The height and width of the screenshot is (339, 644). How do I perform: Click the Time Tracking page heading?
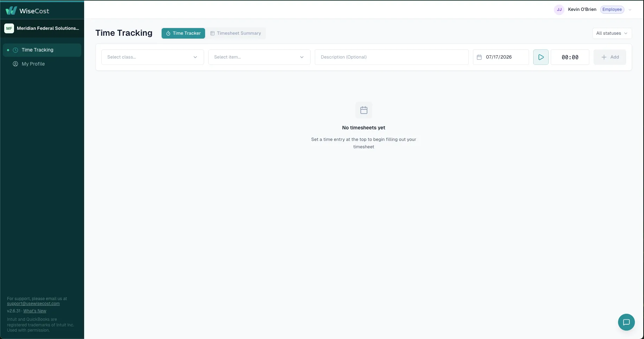[x=124, y=33]
